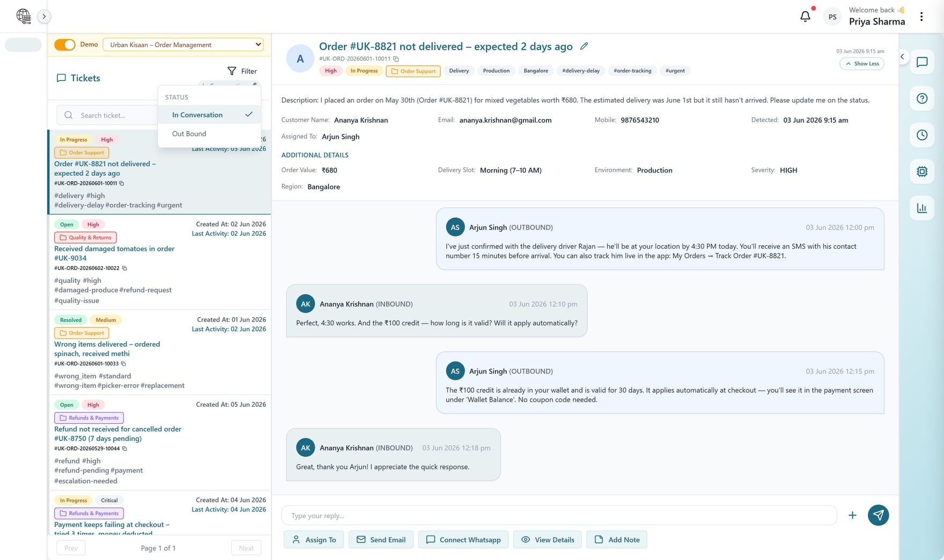This screenshot has width=944, height=560.
Task: Click the AS avatar in the 12:00 pm message
Action: [x=455, y=227]
